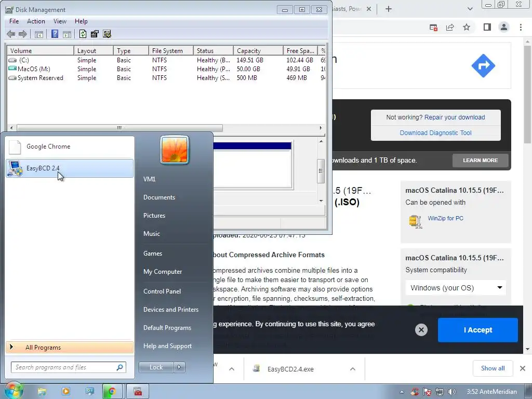This screenshot has width=532, height=399.
Task: Open WinZip for PC link
Action: pyautogui.click(x=445, y=218)
